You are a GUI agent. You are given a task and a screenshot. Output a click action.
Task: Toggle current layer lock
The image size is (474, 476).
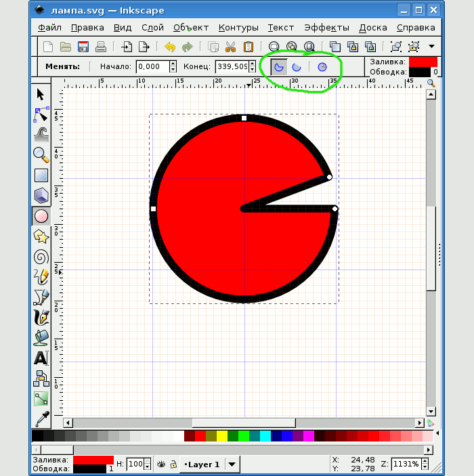click(173, 464)
